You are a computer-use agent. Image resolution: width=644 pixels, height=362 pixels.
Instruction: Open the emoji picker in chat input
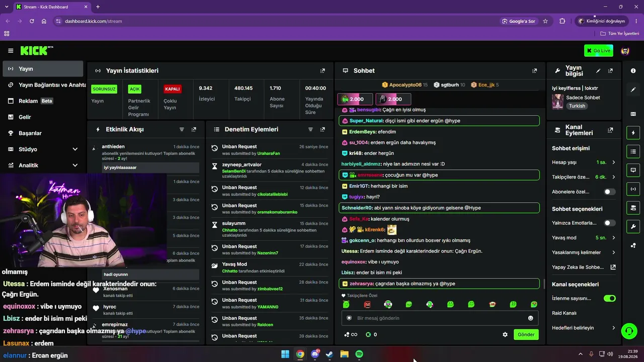(x=530, y=318)
